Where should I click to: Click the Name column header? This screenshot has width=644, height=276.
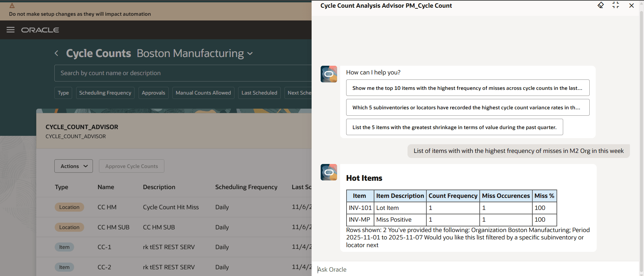(x=106, y=187)
